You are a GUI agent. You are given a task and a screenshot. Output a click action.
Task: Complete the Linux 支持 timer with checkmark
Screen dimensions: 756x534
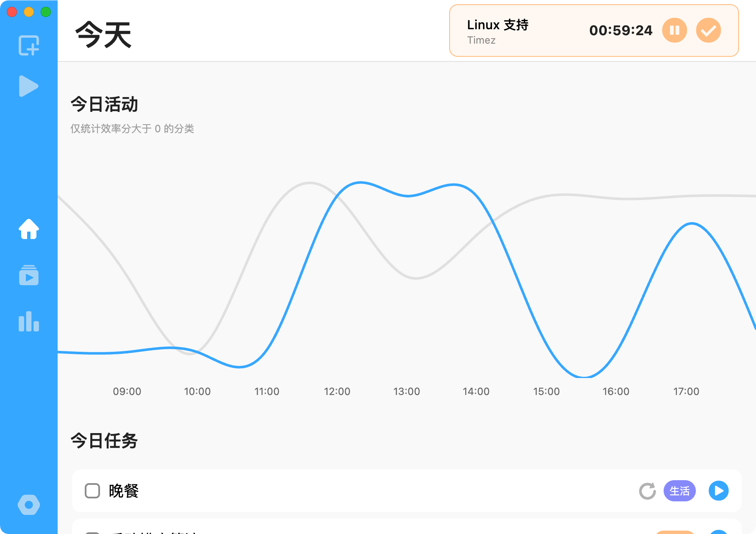709,31
